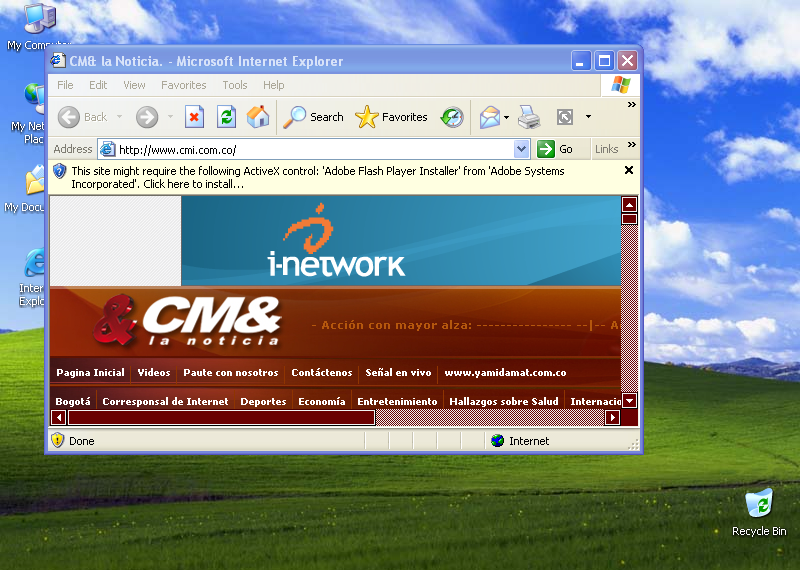The image size is (800, 570).
Task: Print the page with printer icon
Action: point(529,117)
